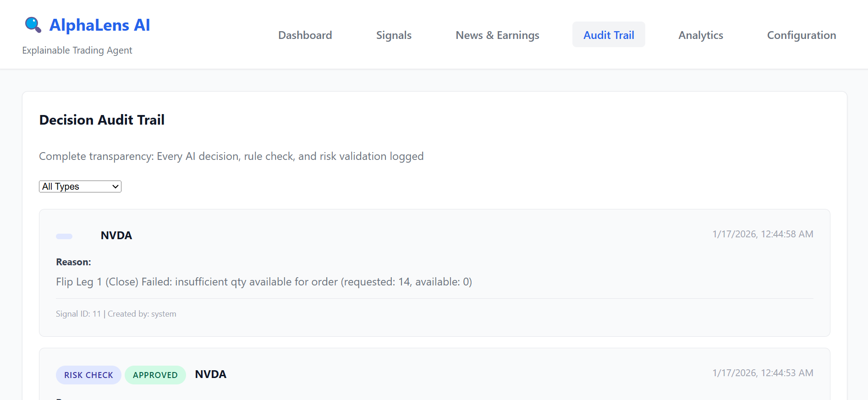Click the AlphaLens magnifying glass logo icon
The width and height of the screenshot is (868, 400).
coord(33,25)
